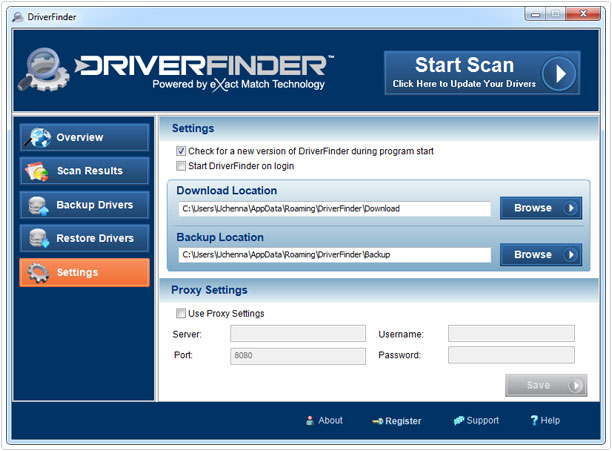Switch to Restore Drivers
Image resolution: width=612 pixels, height=451 pixels.
[84, 238]
